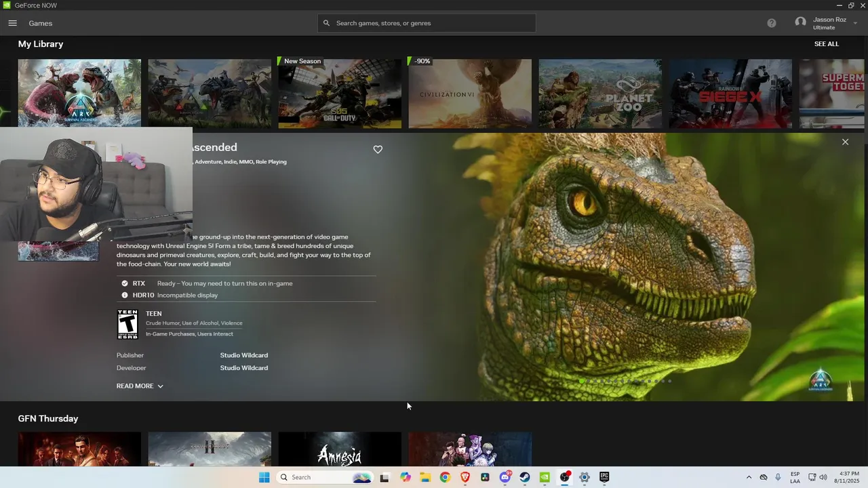
Task: Click the microphone tray icon
Action: point(778,477)
